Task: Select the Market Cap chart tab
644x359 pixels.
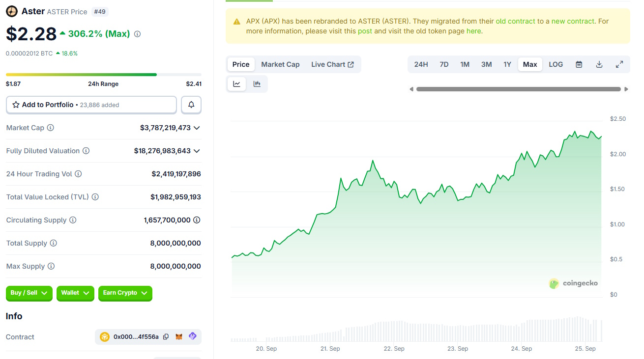Action: click(x=280, y=64)
